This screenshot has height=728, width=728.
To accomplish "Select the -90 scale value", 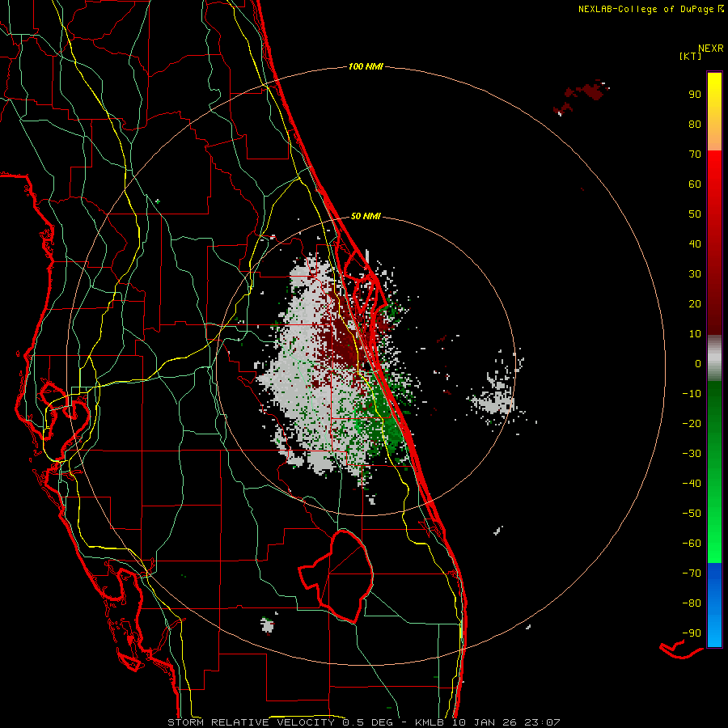I will 692,633.
